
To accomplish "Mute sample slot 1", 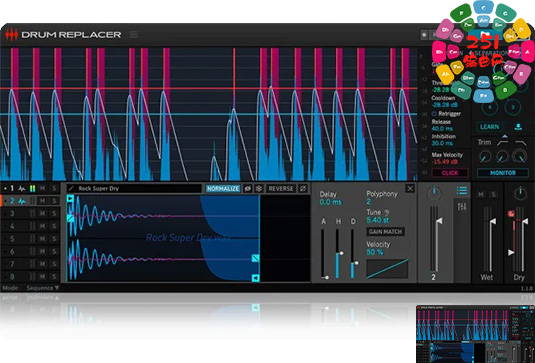I will tap(42, 188).
